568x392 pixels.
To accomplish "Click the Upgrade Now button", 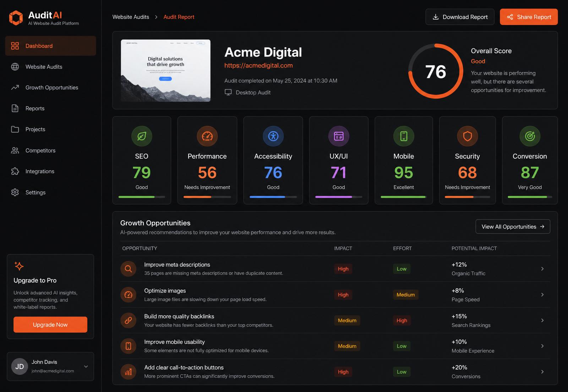I will [x=50, y=325].
